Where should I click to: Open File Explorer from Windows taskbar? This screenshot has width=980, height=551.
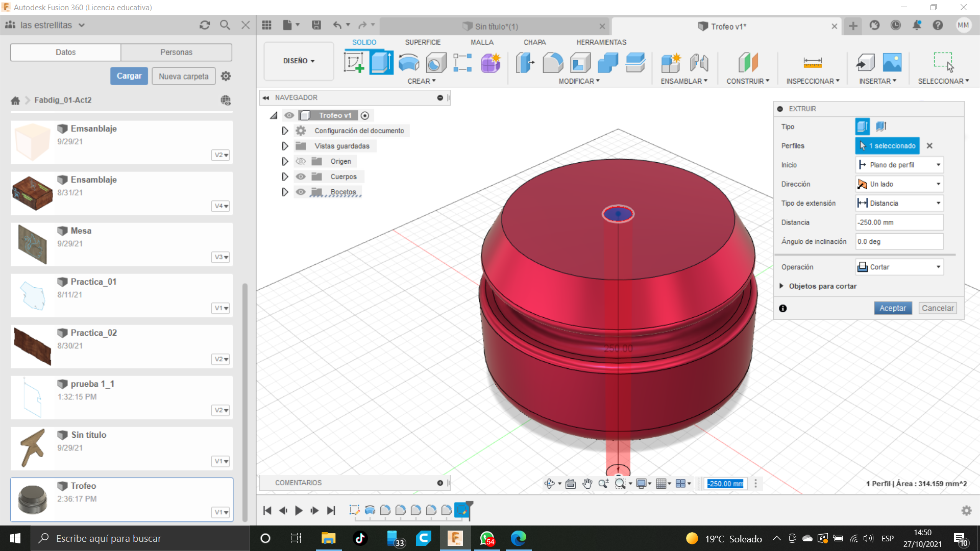328,538
